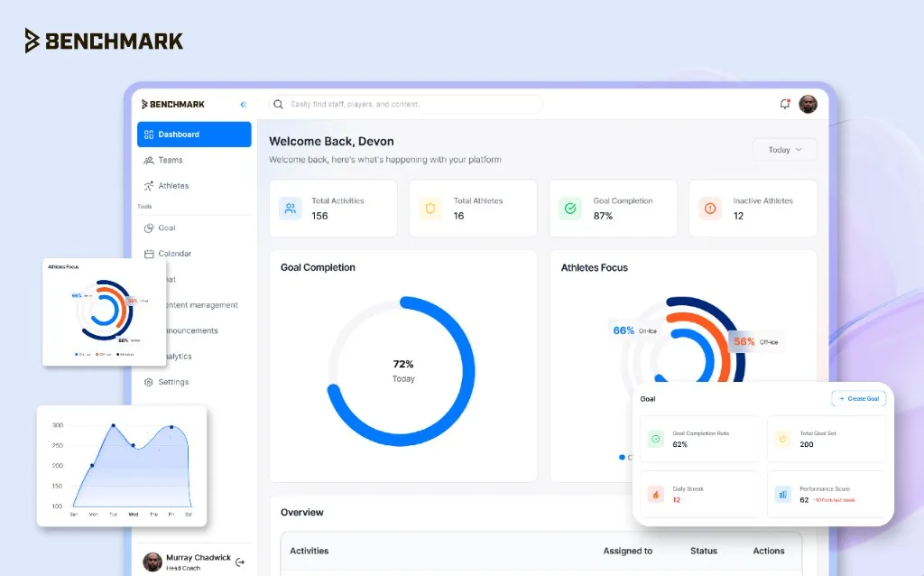Click the 72% Goal Completion ring chart
This screenshot has height=576, width=924.
402,371
